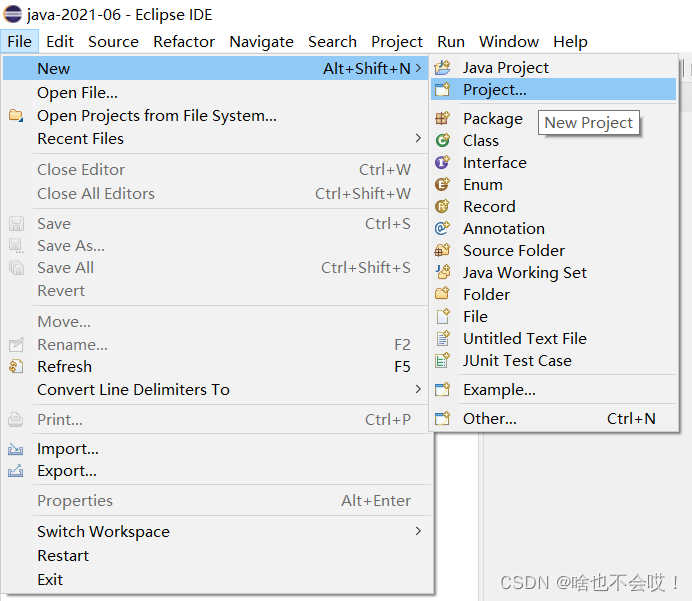Click the File icon in New submenu

442,316
